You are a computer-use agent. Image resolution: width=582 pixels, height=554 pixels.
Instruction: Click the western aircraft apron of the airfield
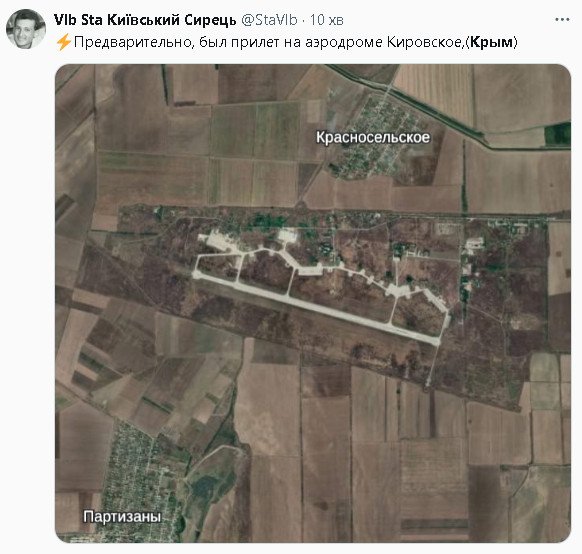coord(219,241)
